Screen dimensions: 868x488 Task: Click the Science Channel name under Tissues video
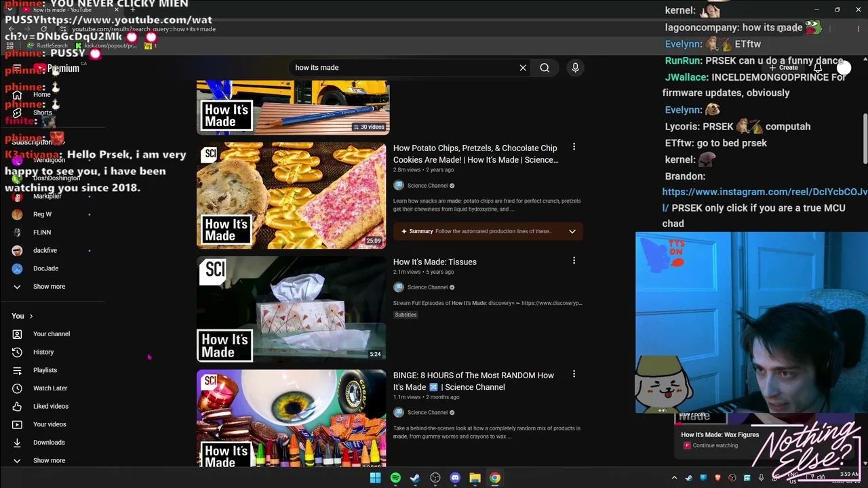point(427,287)
